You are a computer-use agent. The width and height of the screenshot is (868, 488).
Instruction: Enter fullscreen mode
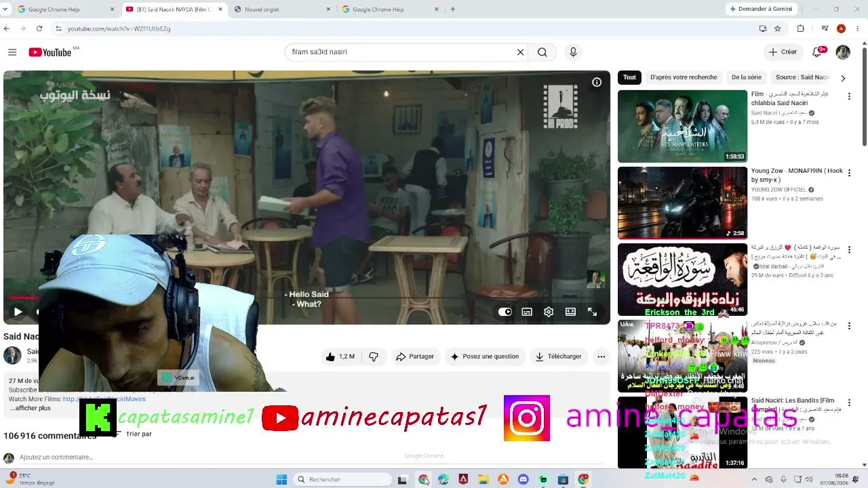[592, 312]
